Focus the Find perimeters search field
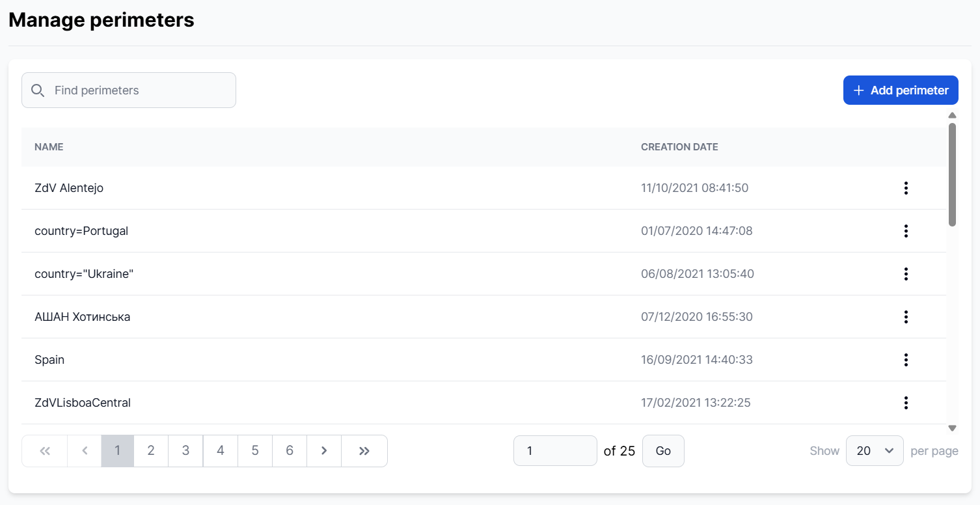This screenshot has width=980, height=505. tap(140, 90)
